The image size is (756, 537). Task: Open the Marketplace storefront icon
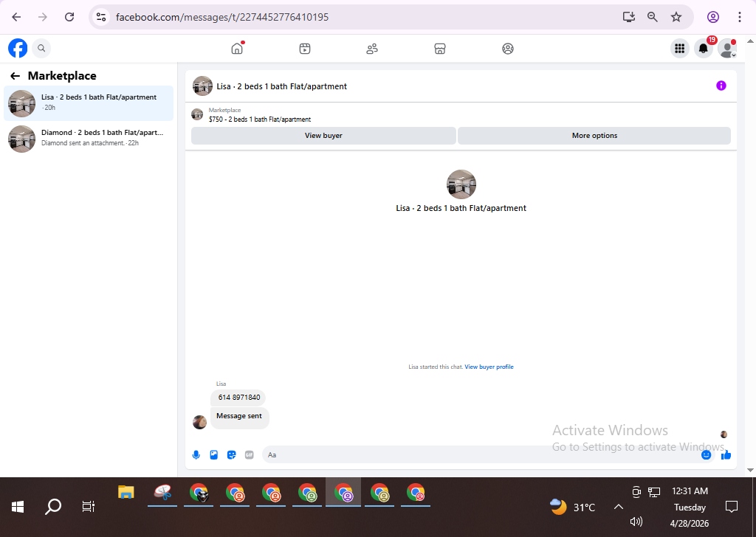click(x=440, y=48)
